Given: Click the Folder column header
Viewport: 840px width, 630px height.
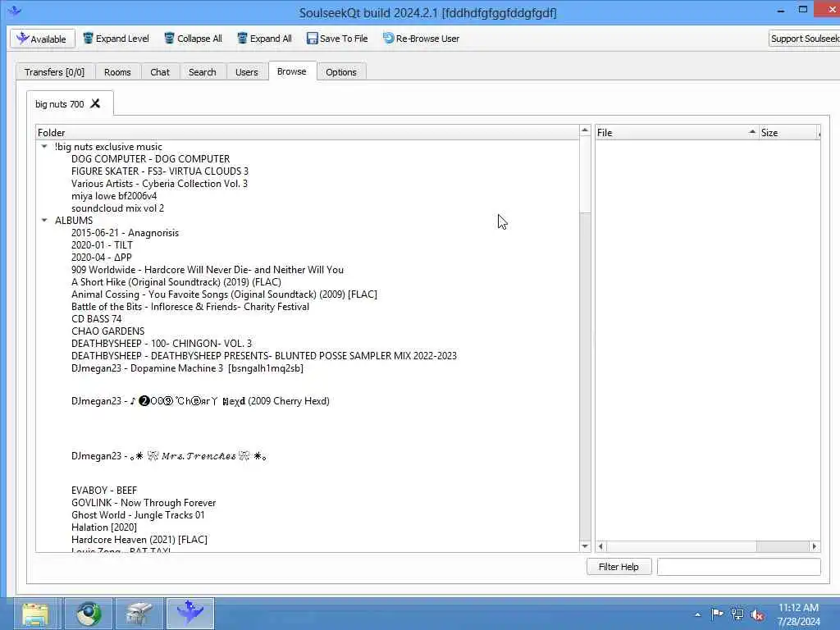Looking at the screenshot, I should point(308,132).
